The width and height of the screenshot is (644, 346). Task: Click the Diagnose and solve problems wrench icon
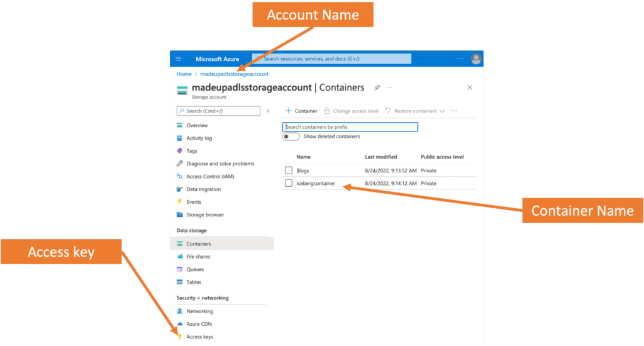pos(179,164)
